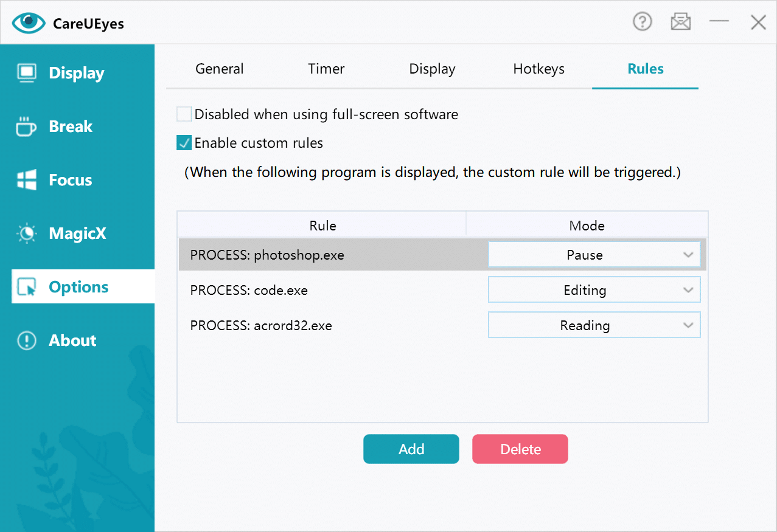Select the Break coffee cup icon
This screenshot has width=777, height=532.
26,126
